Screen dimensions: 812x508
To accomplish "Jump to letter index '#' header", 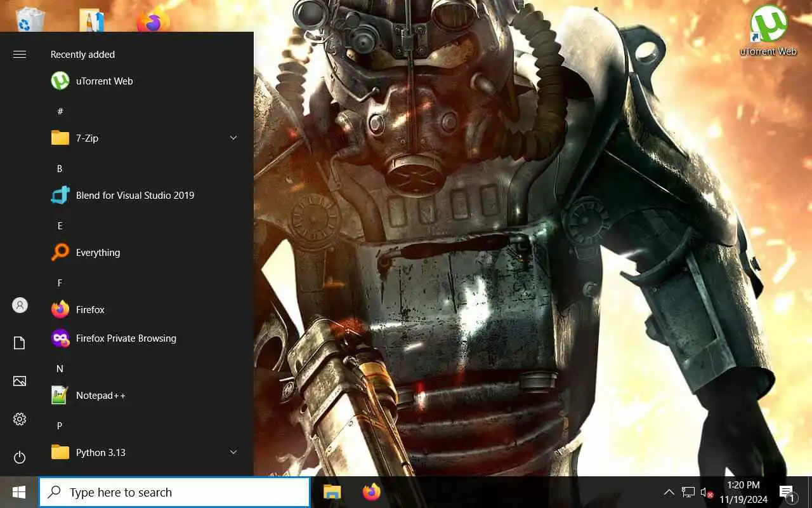I will pos(60,111).
